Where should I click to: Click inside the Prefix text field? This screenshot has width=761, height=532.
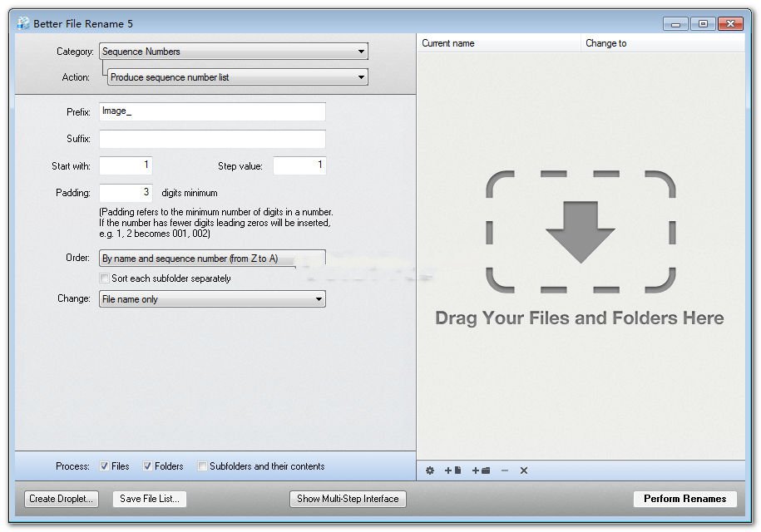(x=212, y=111)
